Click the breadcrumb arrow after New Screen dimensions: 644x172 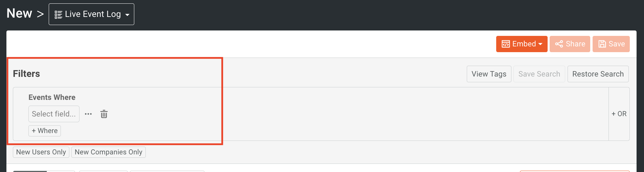(x=40, y=14)
